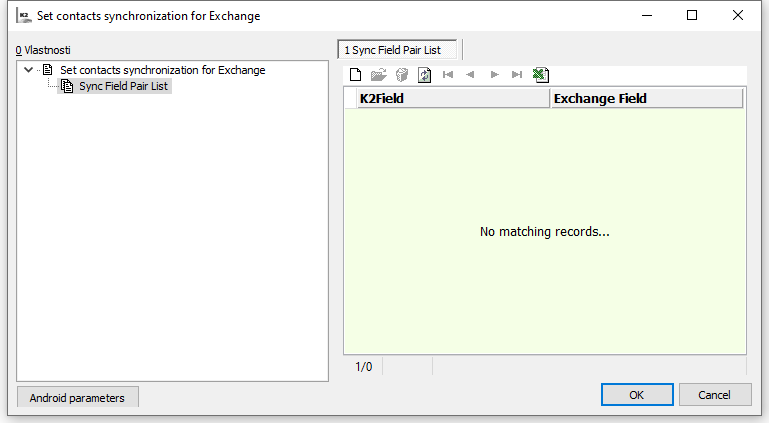This screenshot has height=423, width=769.
Task: Click the Refresh list toolbar icon
Action: 424,75
